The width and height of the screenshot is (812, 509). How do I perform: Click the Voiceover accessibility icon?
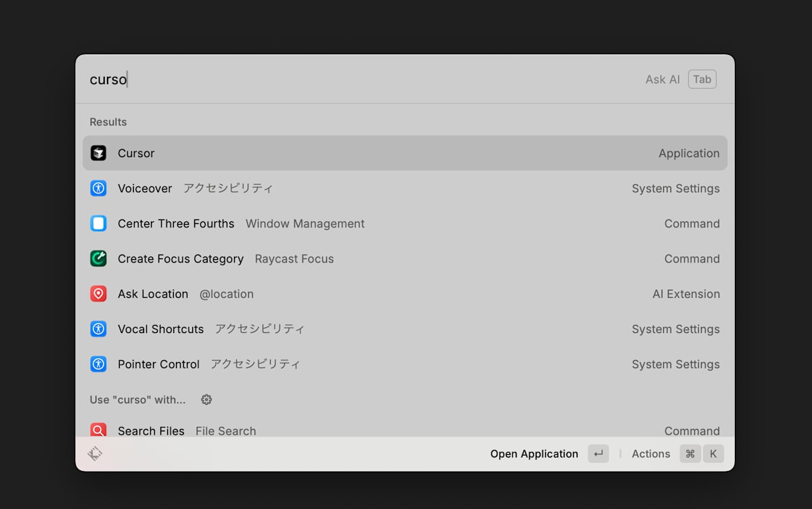(99, 188)
